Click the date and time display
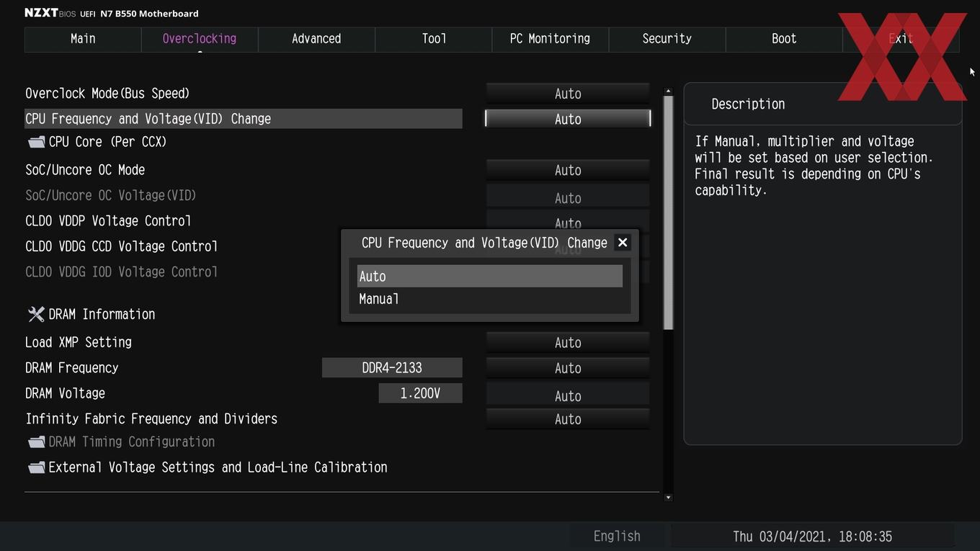The height and width of the screenshot is (551, 980). point(812,537)
